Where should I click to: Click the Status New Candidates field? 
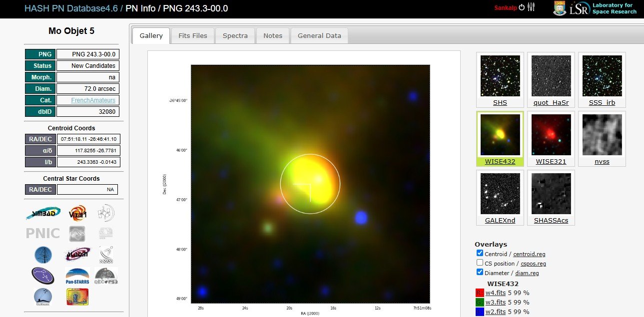pos(88,65)
